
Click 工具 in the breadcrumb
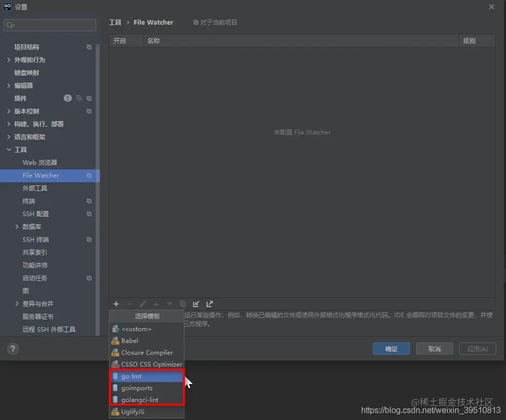point(115,22)
